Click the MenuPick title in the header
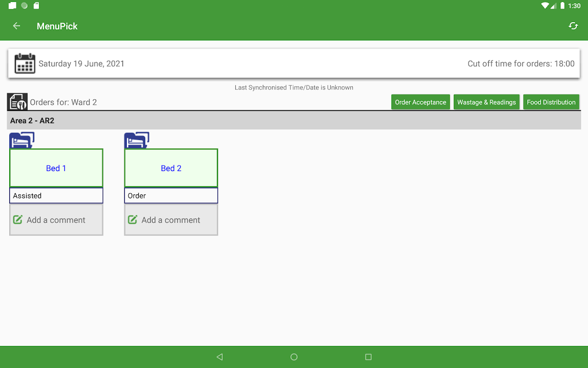This screenshot has height=368, width=588. coord(57,26)
